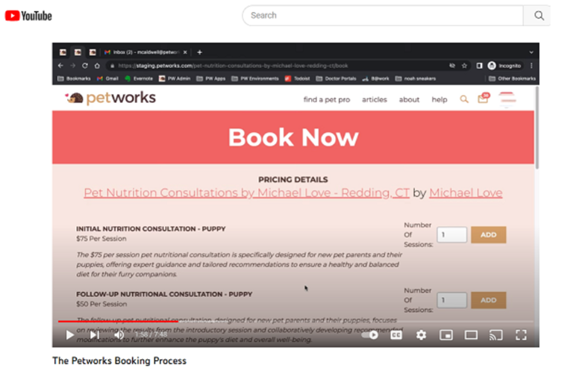
Task: Open the YouTube home logo
Action: coord(28,16)
